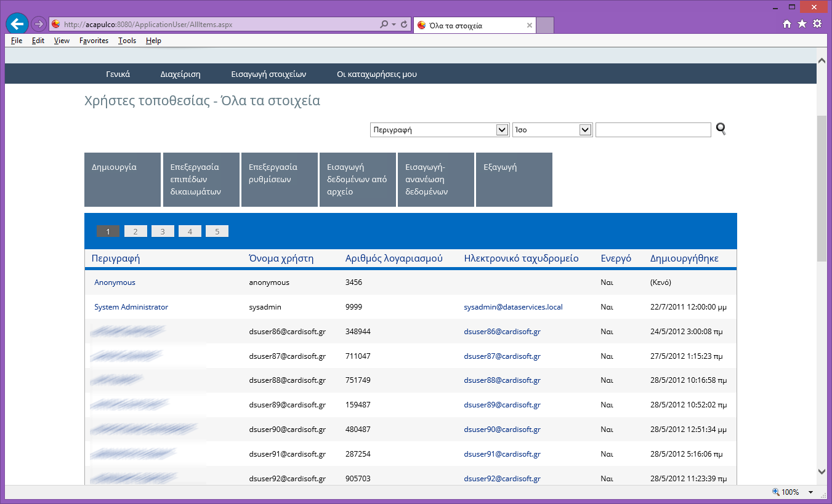Expand the Περιγραφή field dropdown
Image resolution: width=832 pixels, height=504 pixels.
pos(501,130)
